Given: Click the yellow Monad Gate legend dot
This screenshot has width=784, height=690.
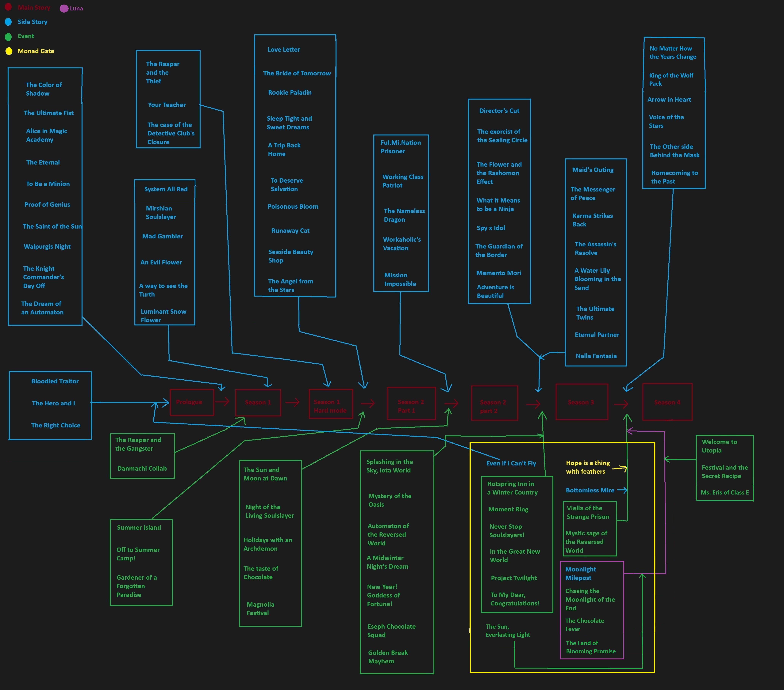Looking at the screenshot, I should pos(9,51).
